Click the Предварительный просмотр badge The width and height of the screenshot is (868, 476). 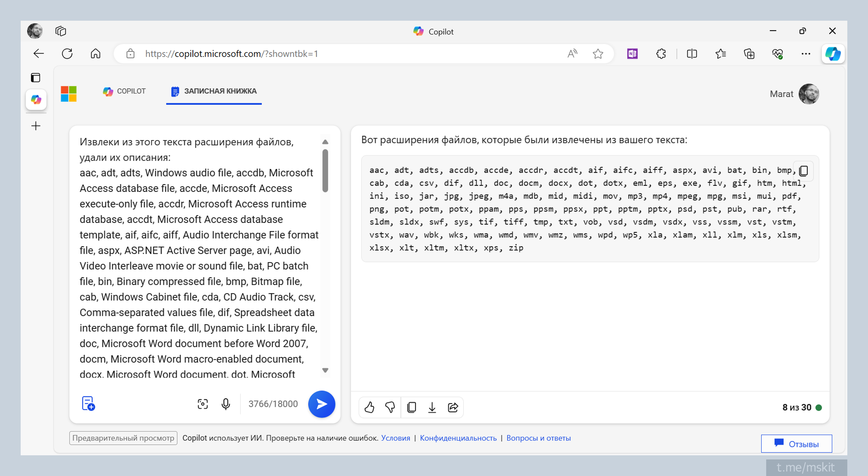pyautogui.click(x=123, y=438)
